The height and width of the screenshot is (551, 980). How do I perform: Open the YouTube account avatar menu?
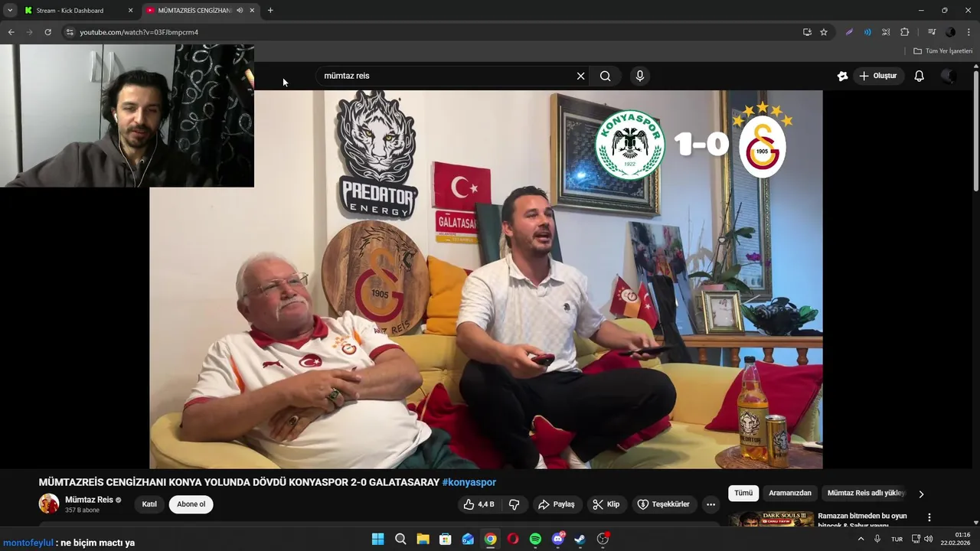tap(948, 76)
